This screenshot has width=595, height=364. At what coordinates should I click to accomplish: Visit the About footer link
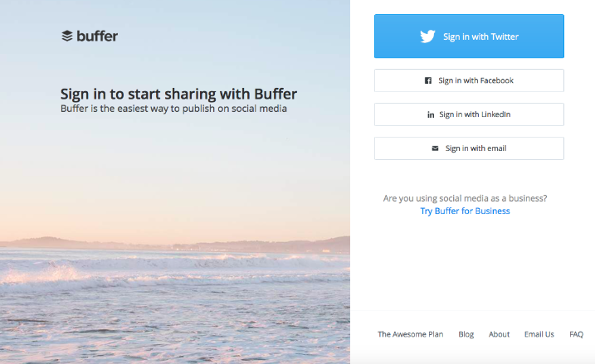(499, 334)
